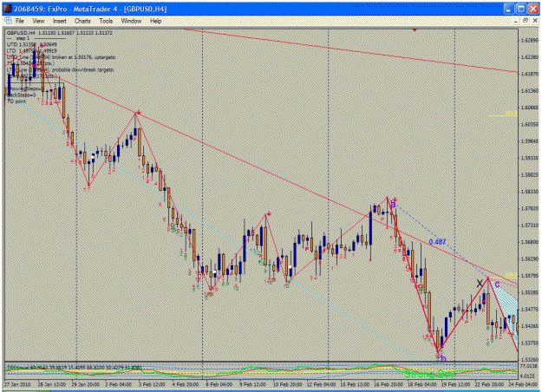The height and width of the screenshot is (392, 542).
Task: Click the 16 Feb 20:00 time label
Action: click(390, 384)
